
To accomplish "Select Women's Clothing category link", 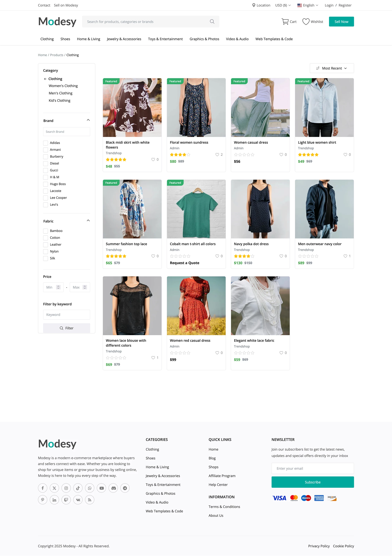I will tap(63, 86).
